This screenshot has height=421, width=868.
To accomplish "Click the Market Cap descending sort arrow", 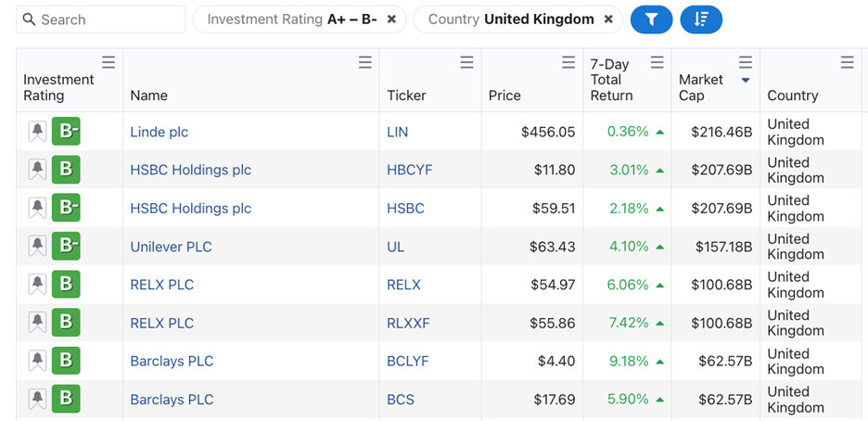I will 745,81.
